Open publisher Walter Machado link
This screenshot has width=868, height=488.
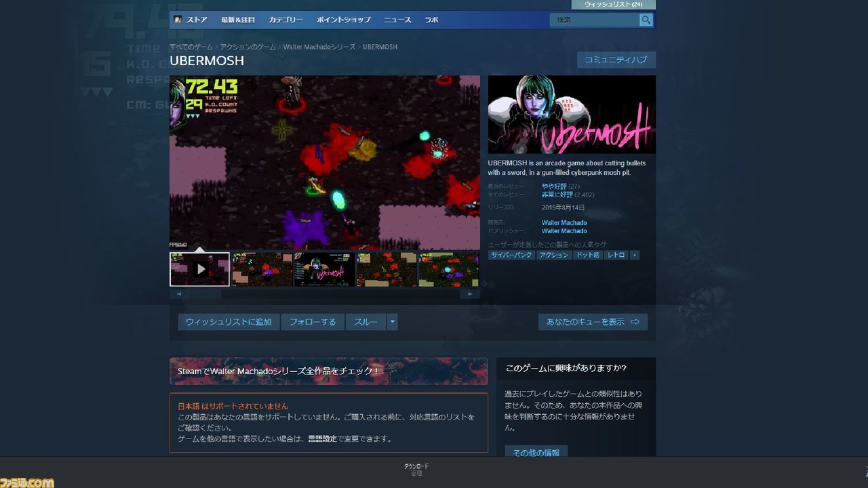point(564,231)
